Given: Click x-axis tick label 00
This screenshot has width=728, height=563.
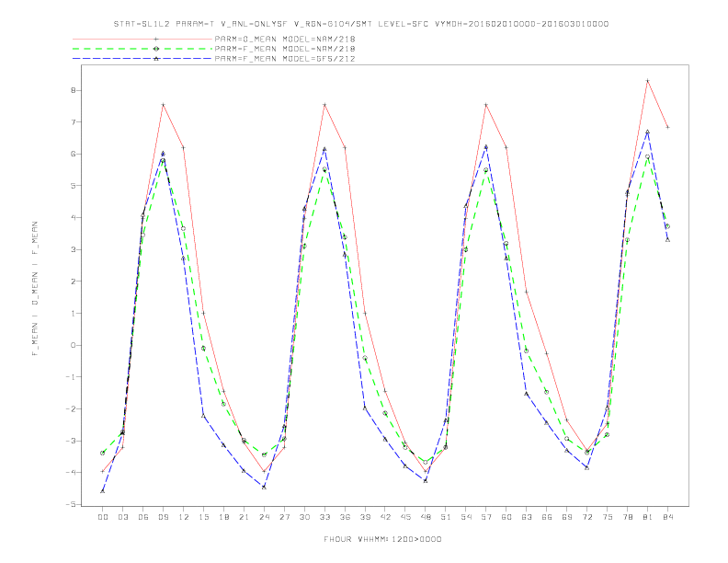Looking at the screenshot, I should [103, 517].
